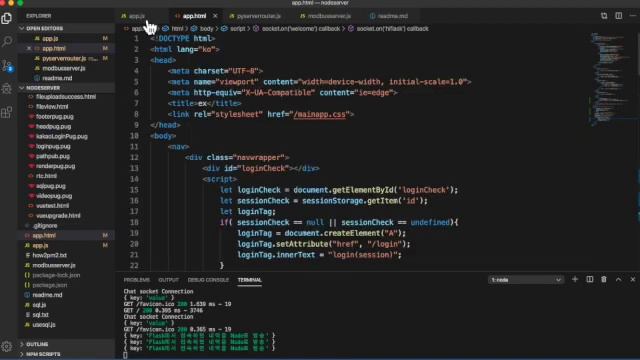Click the Split Editor icon in editor toolbar
The width and height of the screenshot is (640, 360).
(x=619, y=16)
